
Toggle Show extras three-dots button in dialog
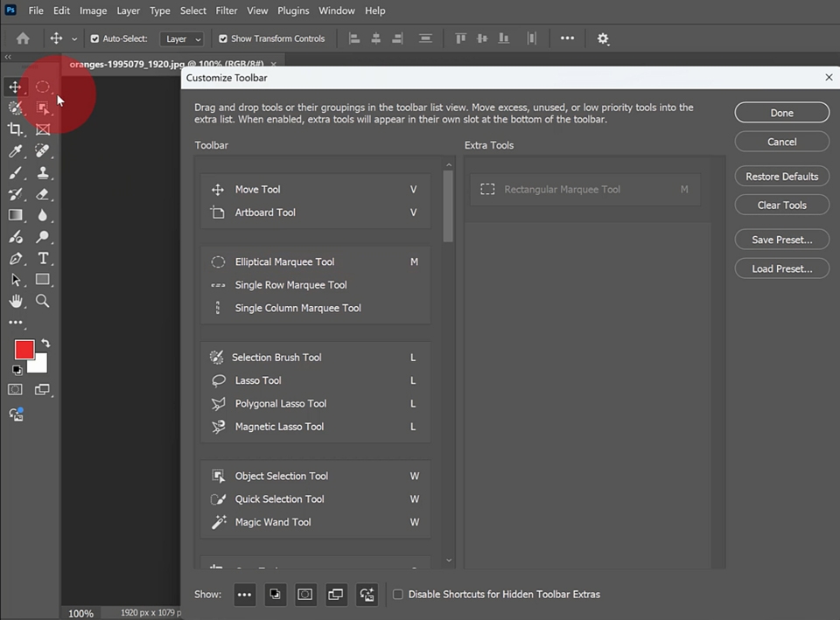(x=244, y=595)
